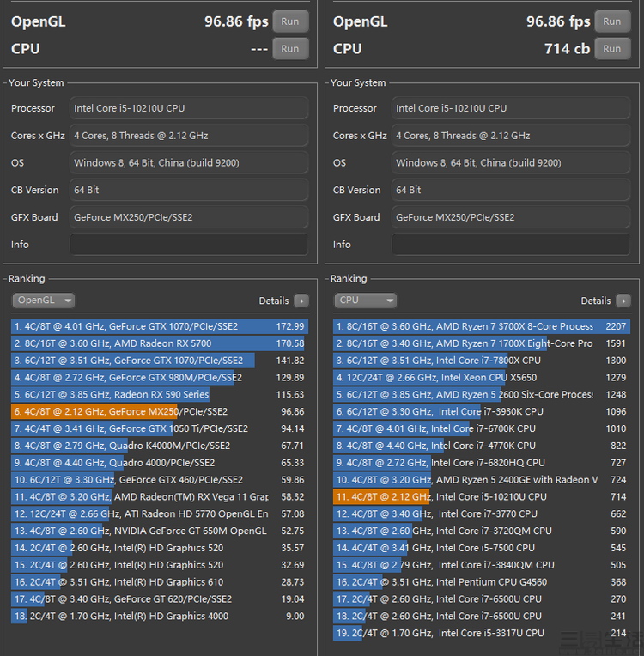
Task: Click left panel Info input field
Action: pos(189,245)
